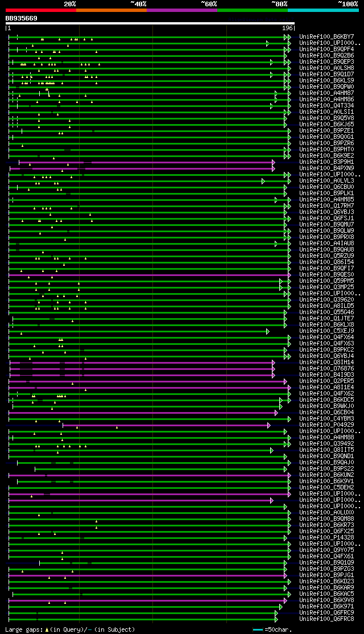Select the UniRef100_B9QLW9 label
Image resolution: width=364 pixels, height=634 pixels.
327,231
